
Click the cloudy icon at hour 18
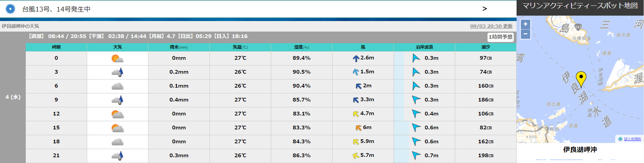[x=117, y=142]
